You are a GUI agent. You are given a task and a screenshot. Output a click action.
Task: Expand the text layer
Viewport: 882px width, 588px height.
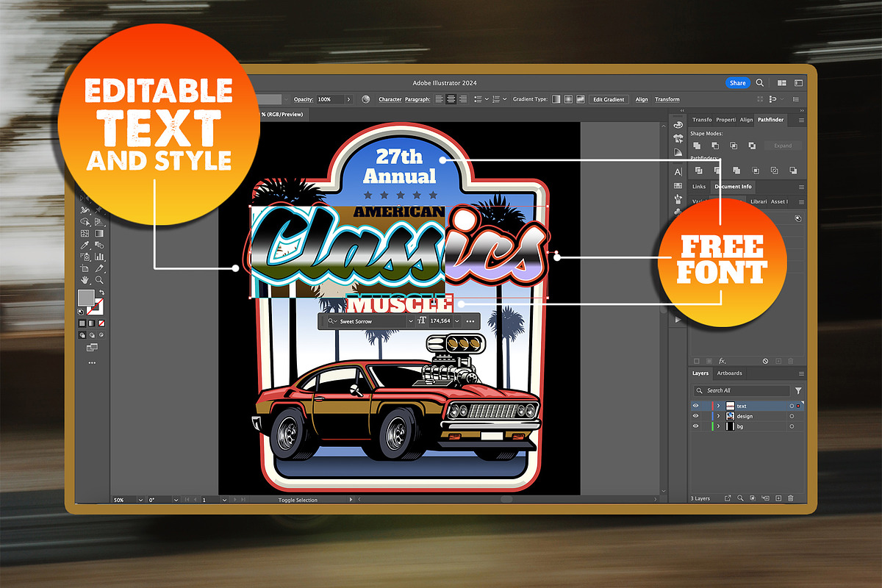tap(719, 406)
